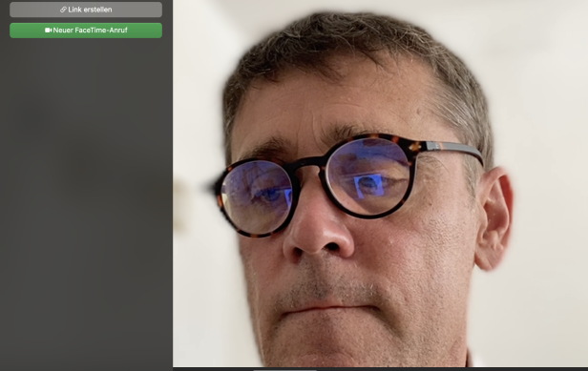
Task: Click the gray button's link glyph
Action: (63, 10)
